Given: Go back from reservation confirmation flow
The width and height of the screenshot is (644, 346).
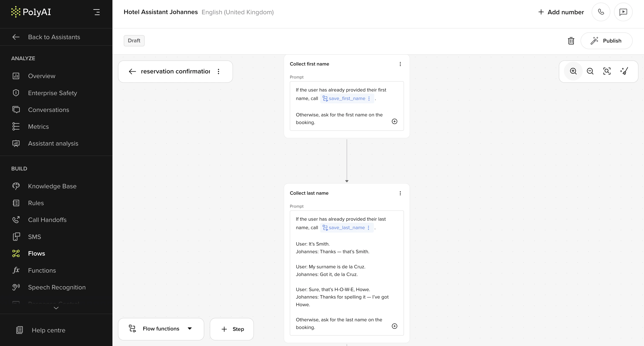Looking at the screenshot, I should [x=132, y=71].
